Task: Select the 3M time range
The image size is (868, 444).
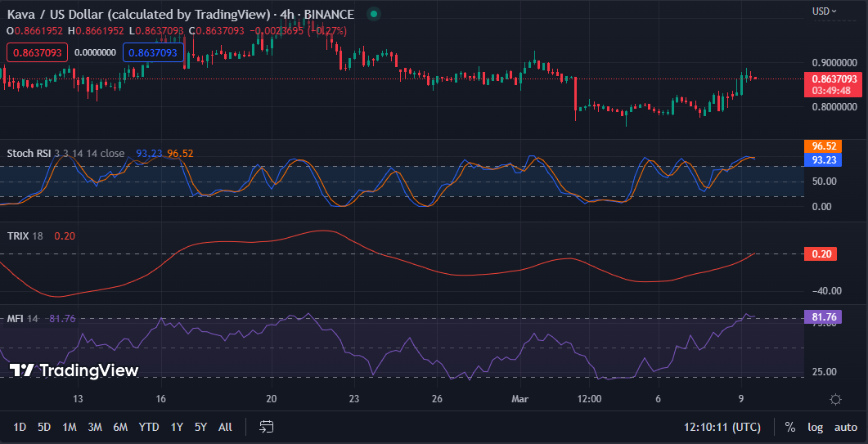Action: click(x=95, y=427)
